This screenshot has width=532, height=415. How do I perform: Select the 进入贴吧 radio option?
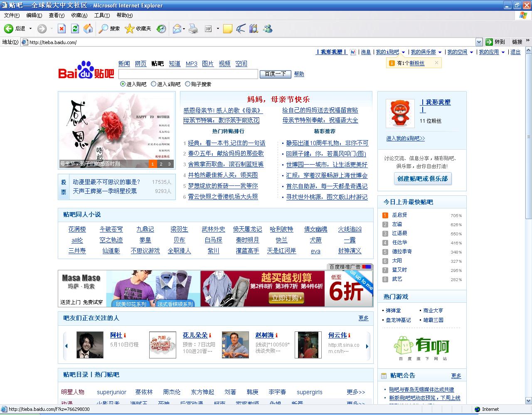click(123, 84)
